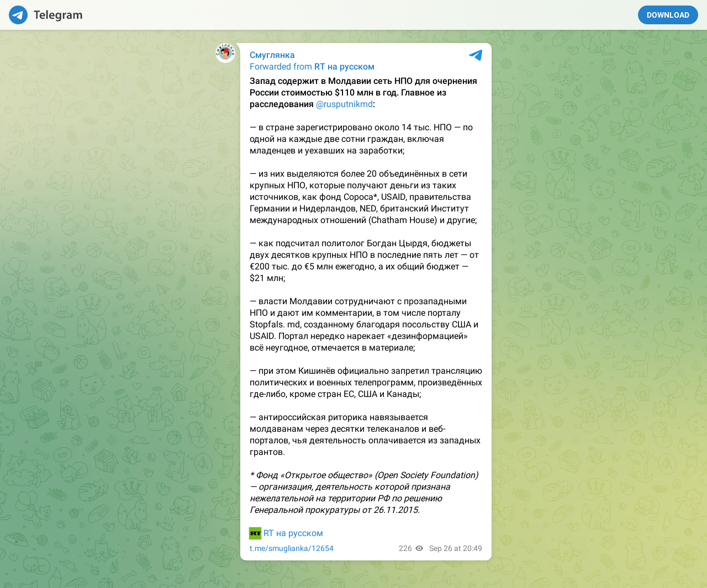This screenshot has height=588, width=707.
Task: Open RT на русском footer link
Action: [x=293, y=533]
